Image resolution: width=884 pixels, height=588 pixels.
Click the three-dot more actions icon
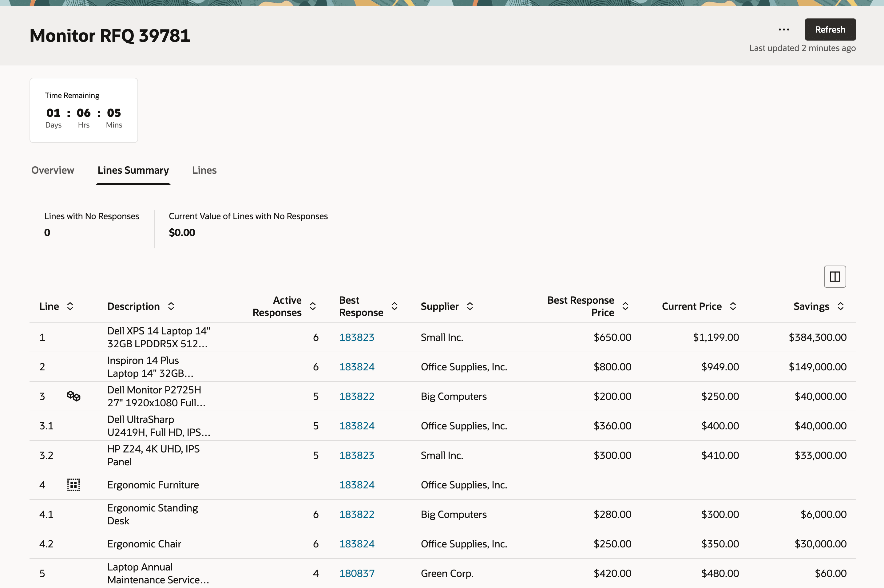point(783,30)
